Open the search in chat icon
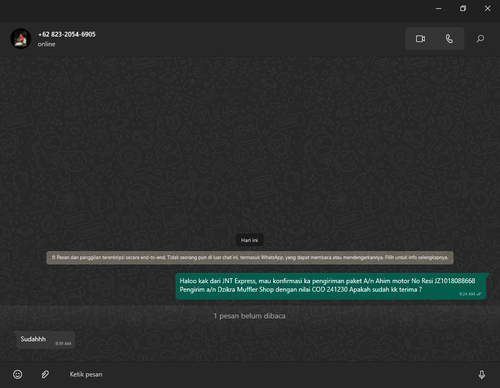This screenshot has width=500, height=388. tap(480, 39)
